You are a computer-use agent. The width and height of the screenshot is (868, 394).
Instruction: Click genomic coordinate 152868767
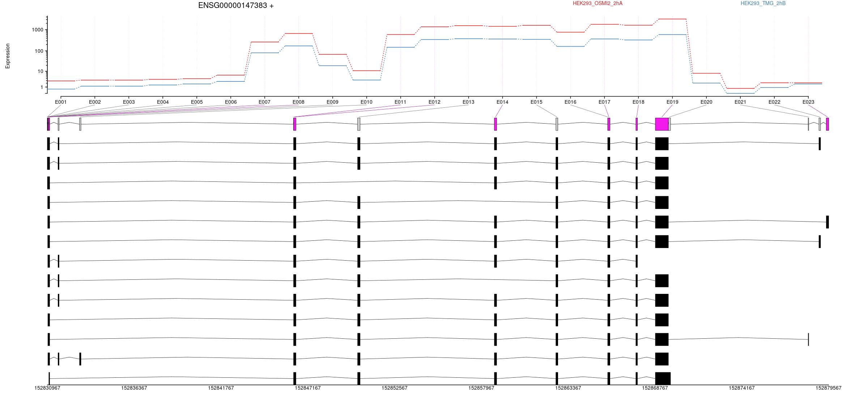[x=655, y=388]
